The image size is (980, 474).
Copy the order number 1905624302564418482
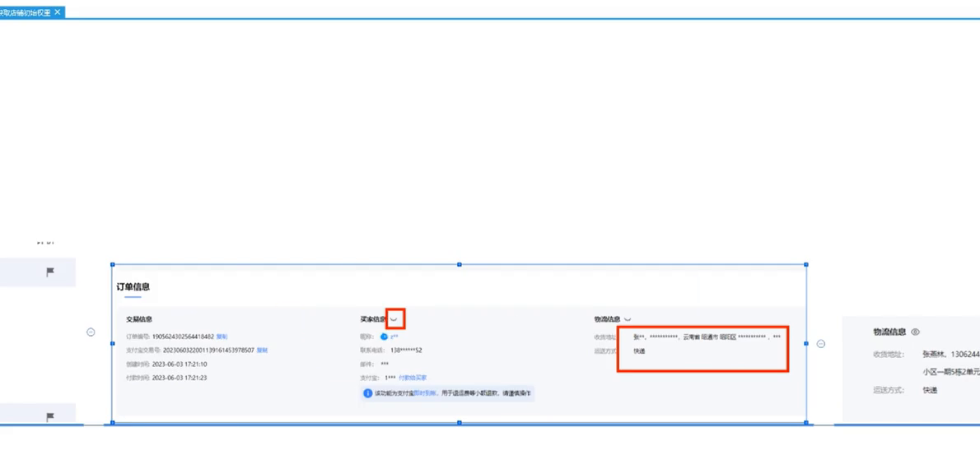tap(222, 336)
